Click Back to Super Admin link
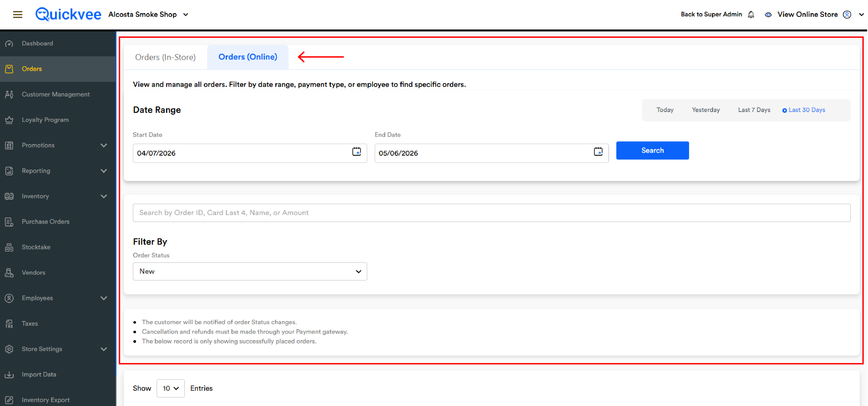Viewport: 868px width, 406px height. pyautogui.click(x=711, y=14)
